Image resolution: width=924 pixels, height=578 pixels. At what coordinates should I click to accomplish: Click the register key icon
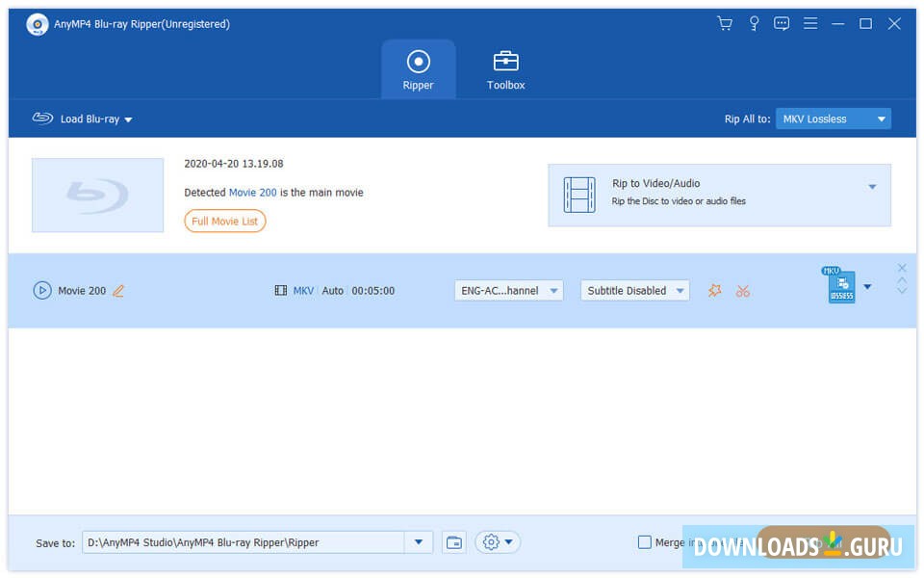point(754,23)
